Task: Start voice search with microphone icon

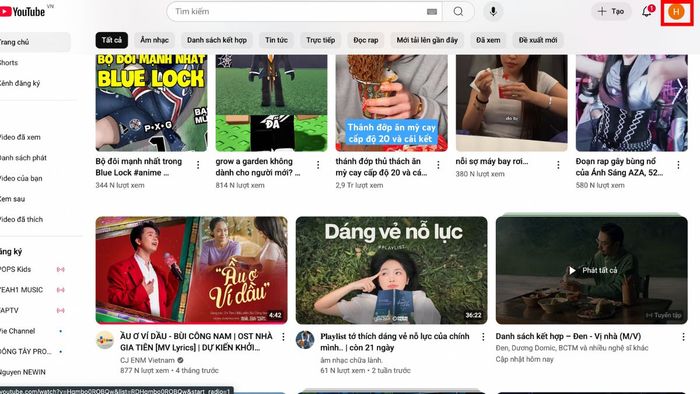Action: point(493,12)
